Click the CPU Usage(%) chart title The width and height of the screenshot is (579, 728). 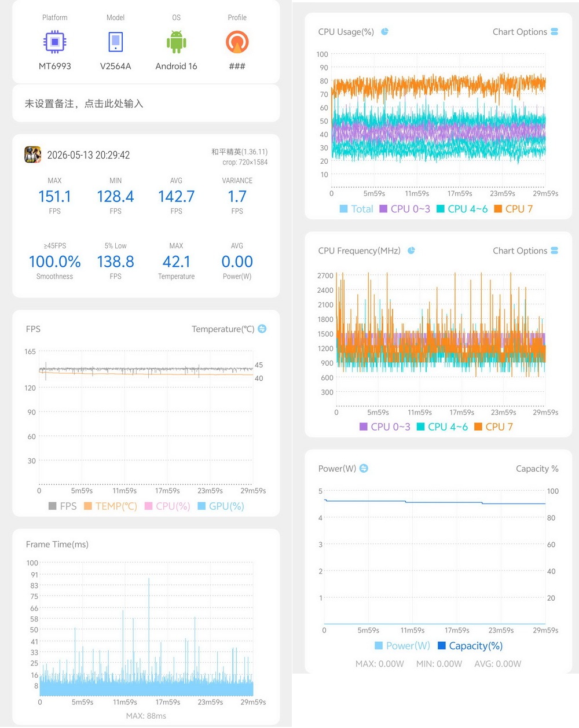coord(346,32)
